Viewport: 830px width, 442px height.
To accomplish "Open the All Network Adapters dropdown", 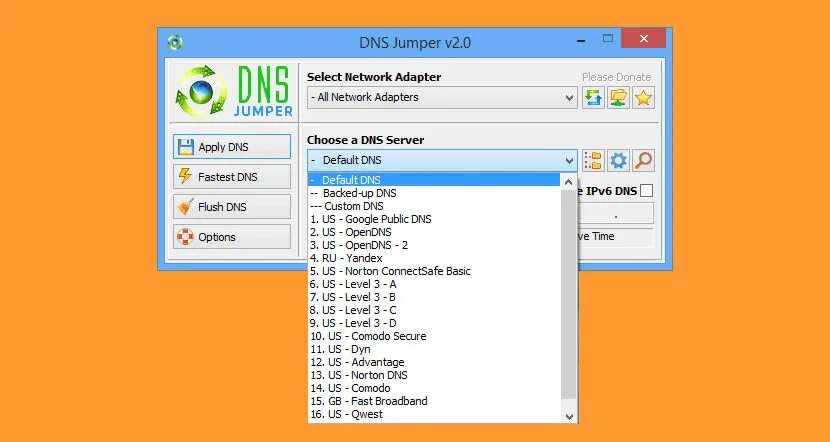I will pos(442,98).
